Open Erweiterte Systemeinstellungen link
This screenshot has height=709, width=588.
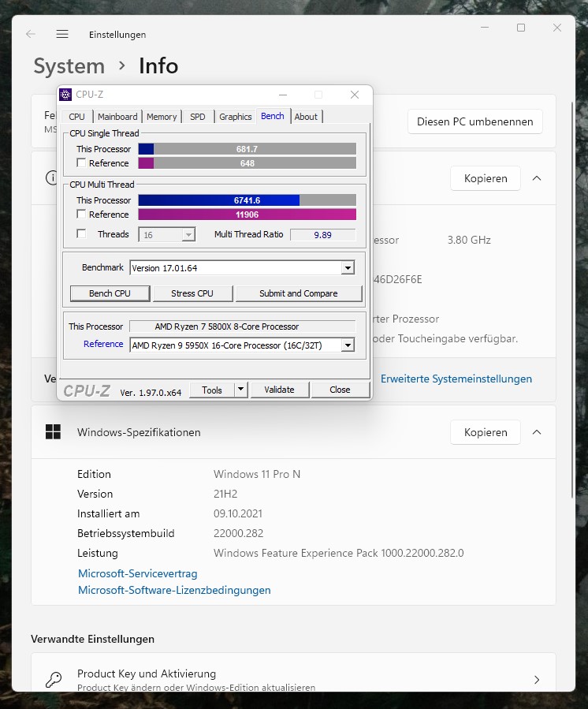tap(456, 379)
